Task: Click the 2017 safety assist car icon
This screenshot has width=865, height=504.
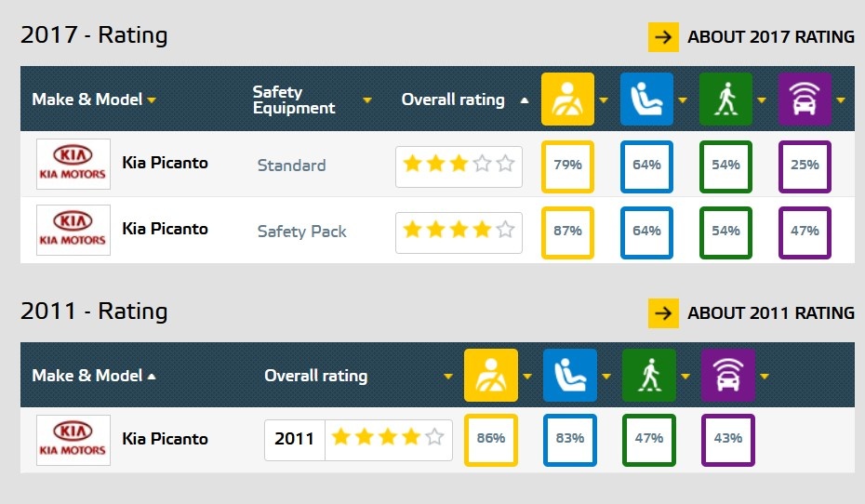Action: coord(805,99)
